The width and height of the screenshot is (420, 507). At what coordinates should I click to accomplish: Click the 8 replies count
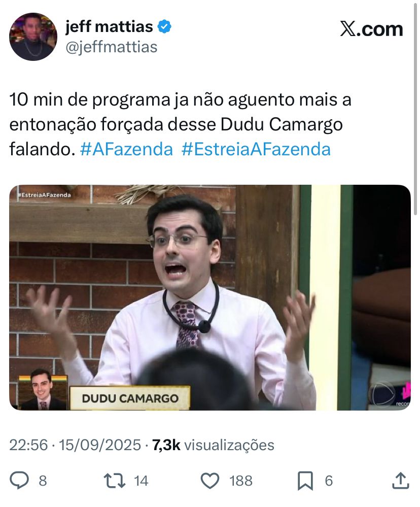coord(43,481)
